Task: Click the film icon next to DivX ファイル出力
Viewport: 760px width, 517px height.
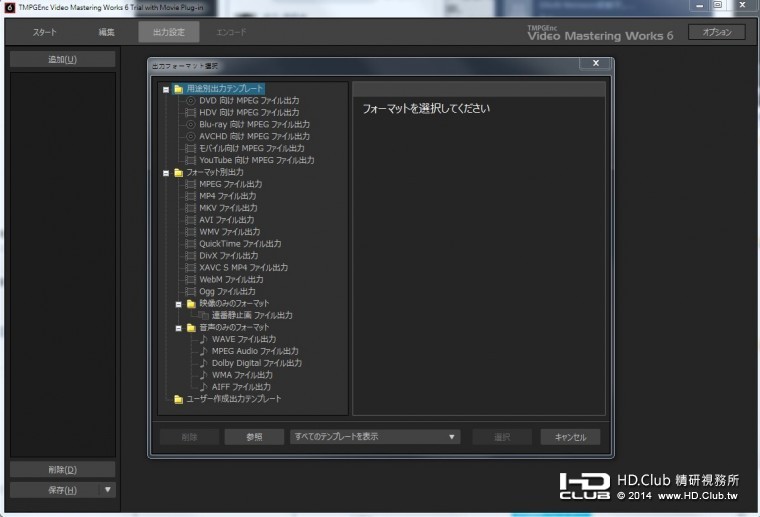Action: (190, 256)
